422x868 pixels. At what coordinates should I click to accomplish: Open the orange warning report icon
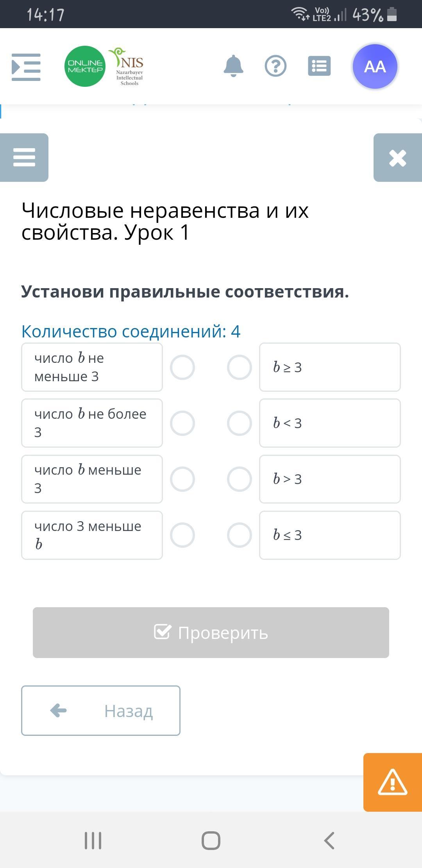click(x=393, y=782)
